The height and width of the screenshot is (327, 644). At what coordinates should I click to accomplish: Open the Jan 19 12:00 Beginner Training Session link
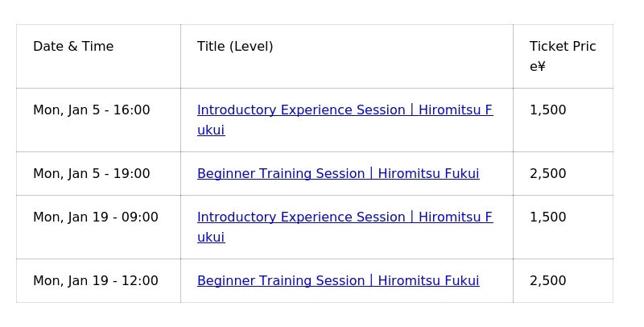[x=338, y=281]
